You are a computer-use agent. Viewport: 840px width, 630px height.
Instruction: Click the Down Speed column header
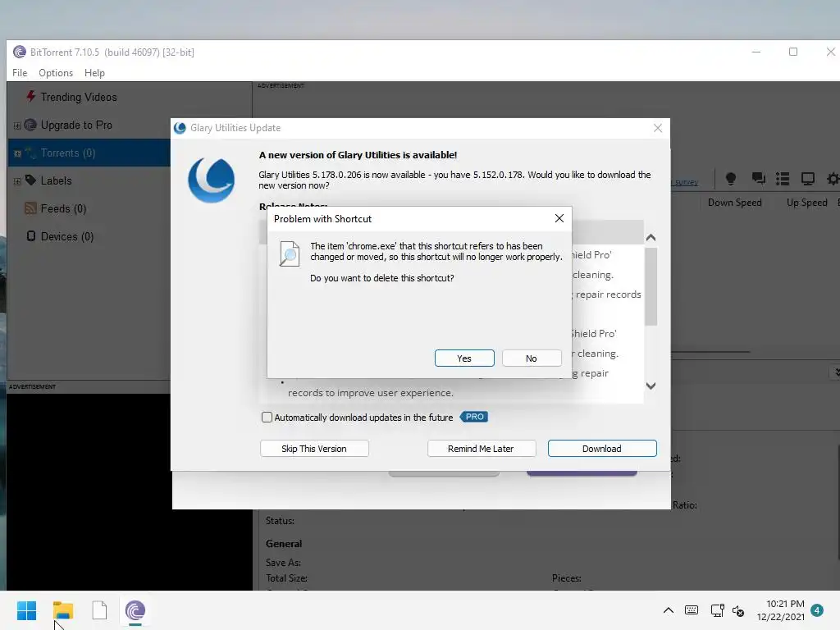coord(734,203)
